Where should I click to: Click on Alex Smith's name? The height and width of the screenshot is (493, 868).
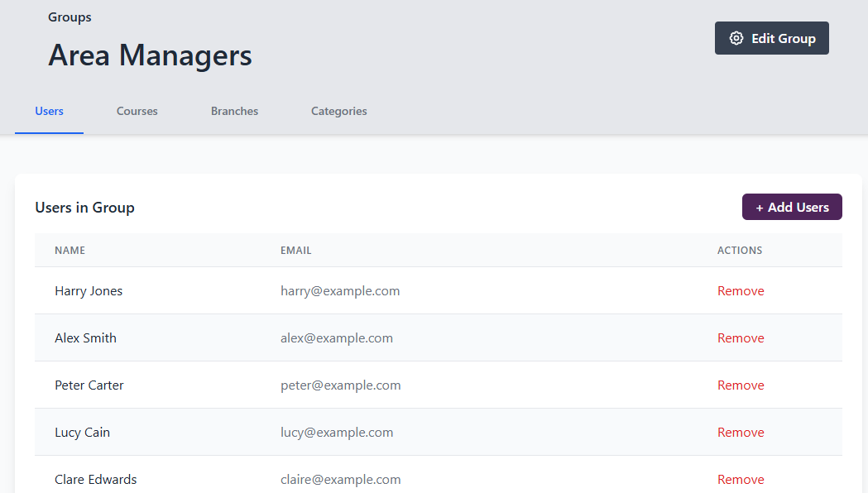click(x=85, y=338)
